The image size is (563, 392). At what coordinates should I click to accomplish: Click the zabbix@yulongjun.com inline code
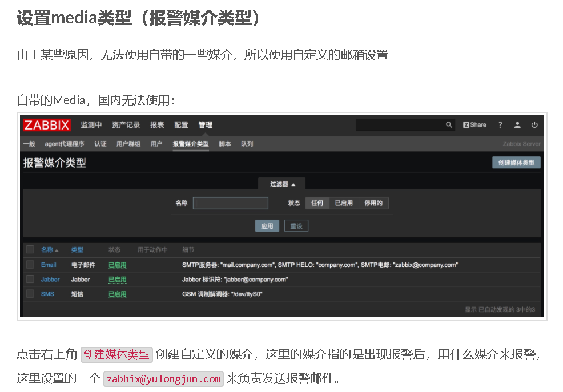point(164,379)
